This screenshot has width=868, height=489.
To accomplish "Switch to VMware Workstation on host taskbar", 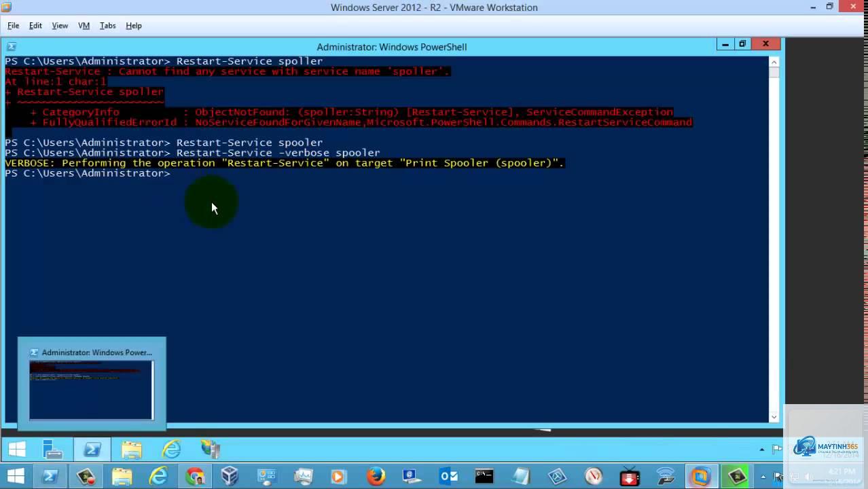I will (x=701, y=476).
